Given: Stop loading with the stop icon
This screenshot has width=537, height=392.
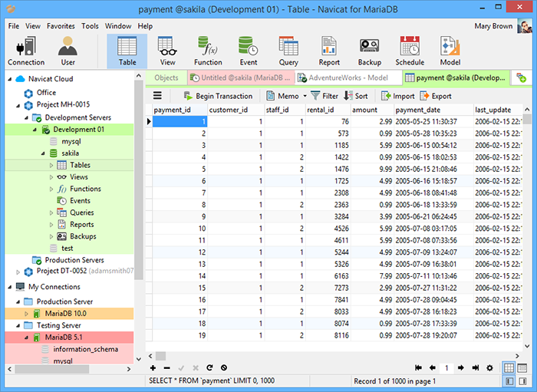Looking at the screenshot, I should pyautogui.click(x=224, y=367).
